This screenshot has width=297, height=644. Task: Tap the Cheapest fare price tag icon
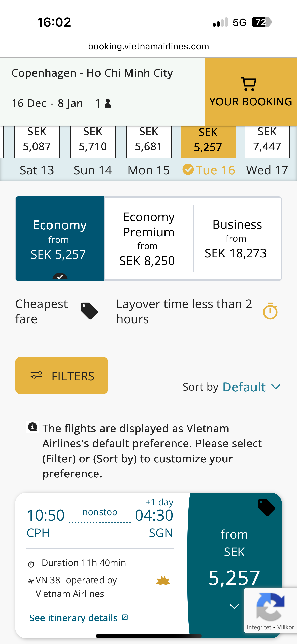pos(89,311)
